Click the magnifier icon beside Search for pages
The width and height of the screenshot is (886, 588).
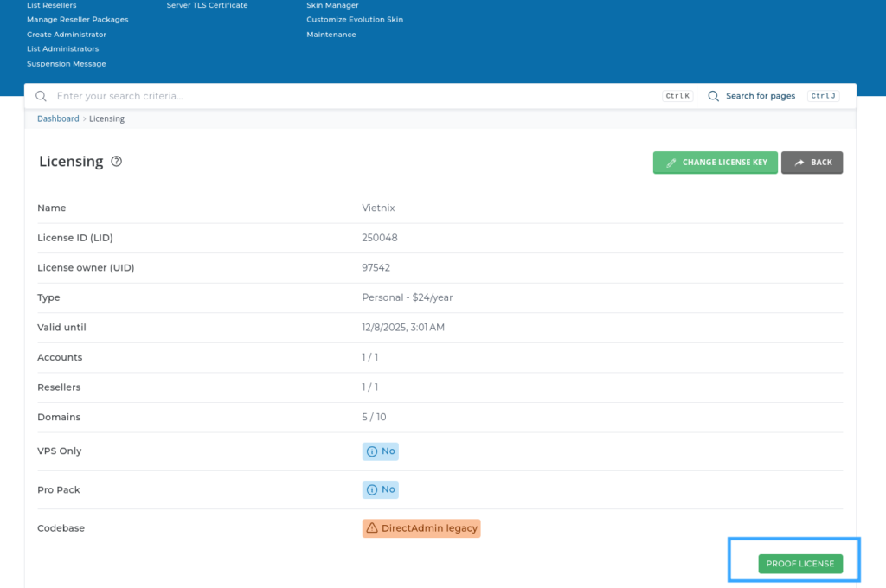click(x=713, y=96)
